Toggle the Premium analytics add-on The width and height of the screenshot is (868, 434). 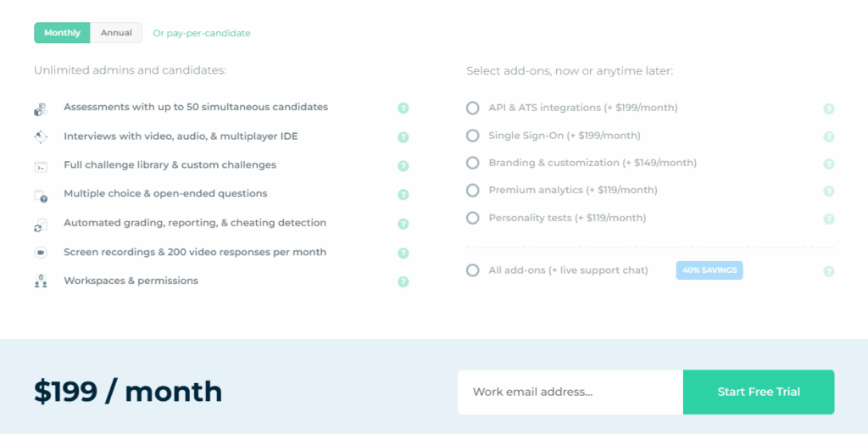coord(473,190)
